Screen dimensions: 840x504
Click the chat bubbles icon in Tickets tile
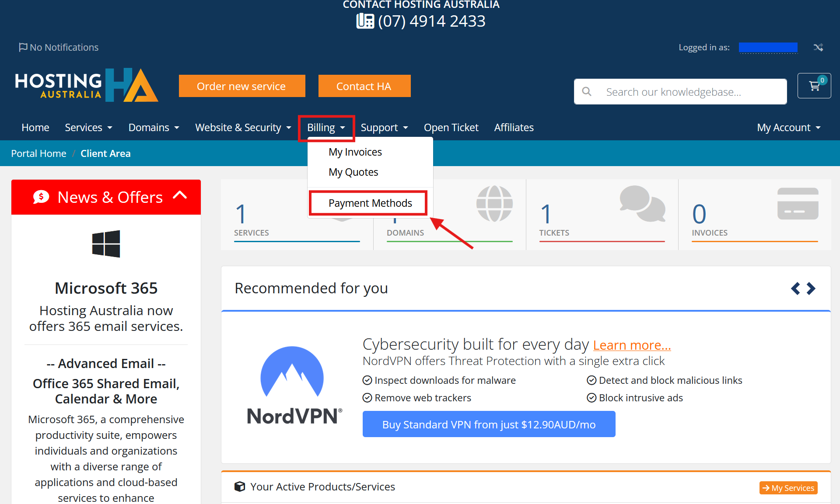point(643,204)
